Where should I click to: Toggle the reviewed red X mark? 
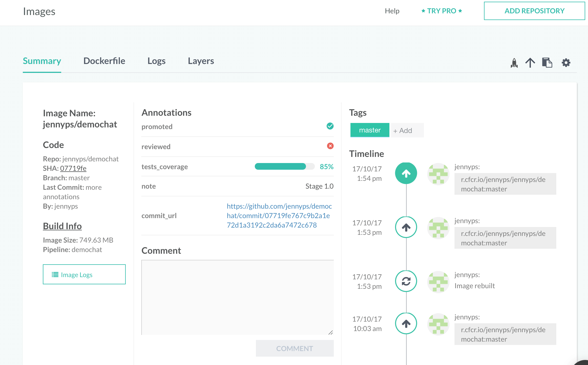[330, 146]
